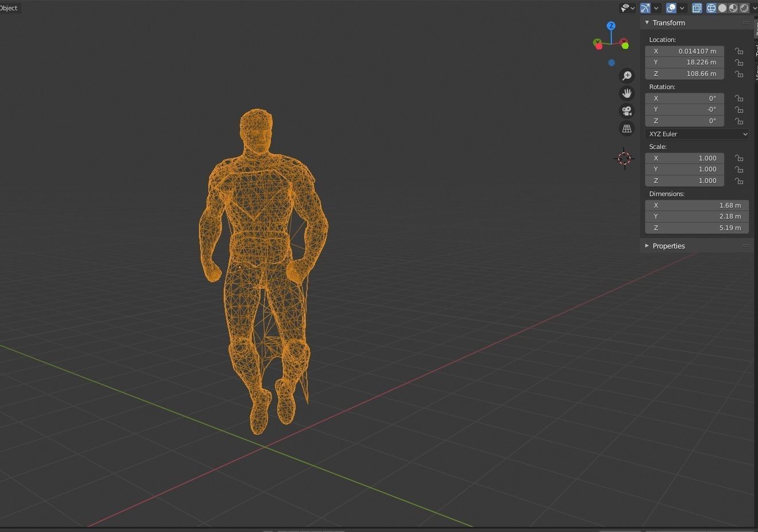Viewport: 758px width, 532px height.
Task: Toggle the Show Gizmo button in the header
Action: click(645, 8)
